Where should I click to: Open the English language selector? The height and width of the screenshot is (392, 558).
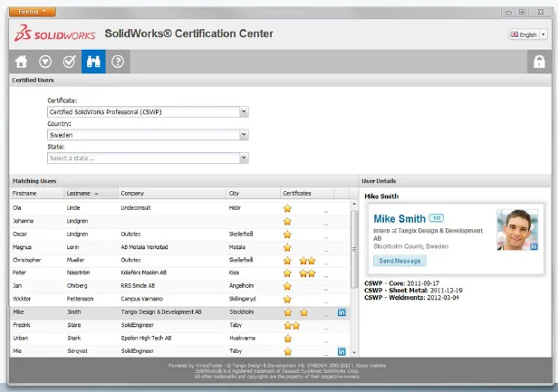click(528, 34)
